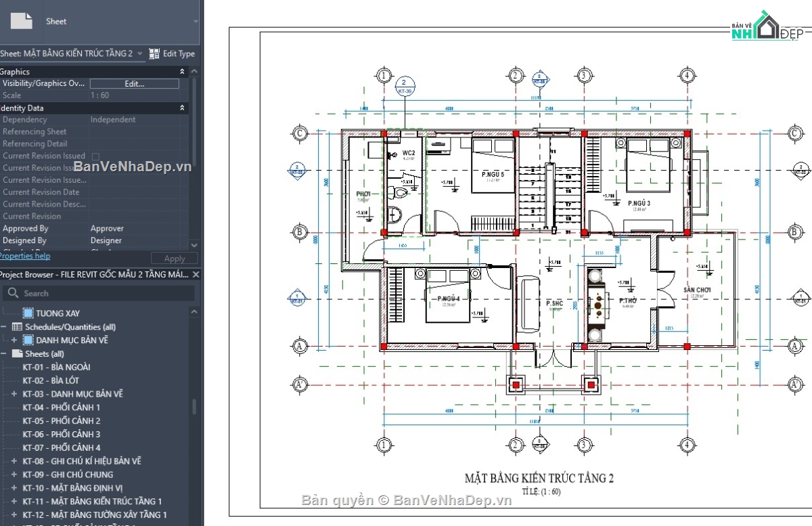The image size is (812, 526).
Task: Select the TUONG XAY view in the browser
Action: 58,313
